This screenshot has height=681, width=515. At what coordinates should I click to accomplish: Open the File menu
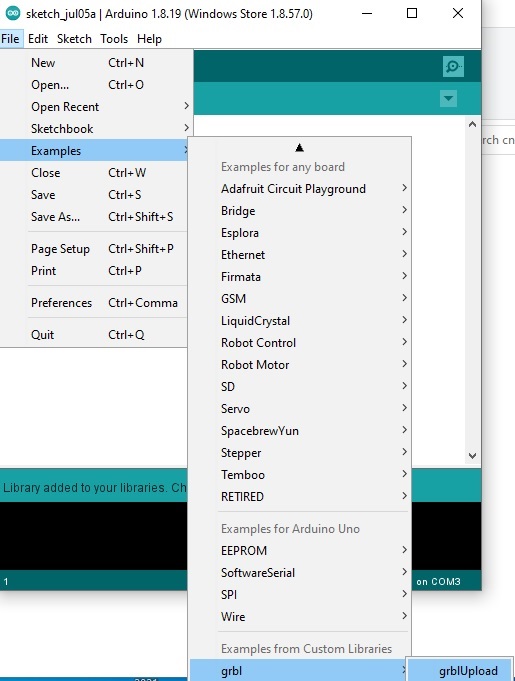pyautogui.click(x=10, y=39)
